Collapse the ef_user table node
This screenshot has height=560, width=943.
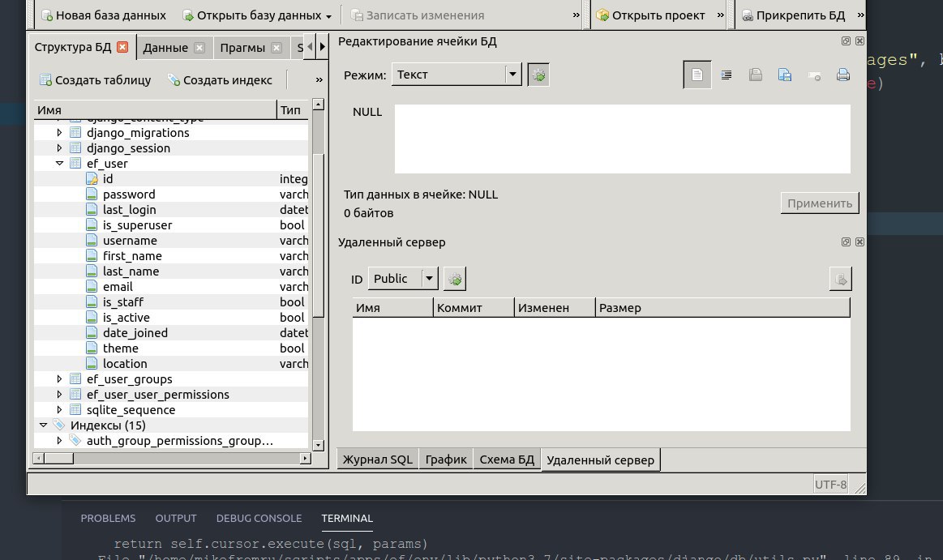(x=59, y=163)
